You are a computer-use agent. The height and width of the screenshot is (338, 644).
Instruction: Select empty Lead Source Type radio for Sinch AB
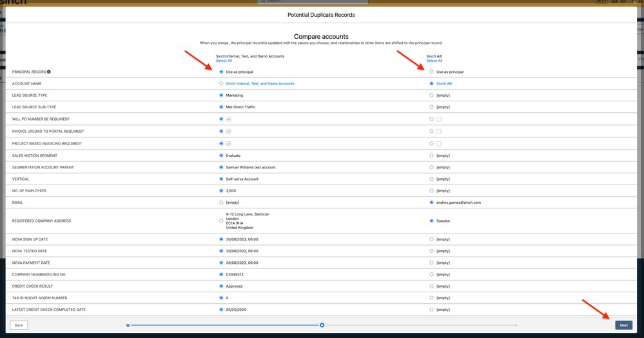click(432, 95)
